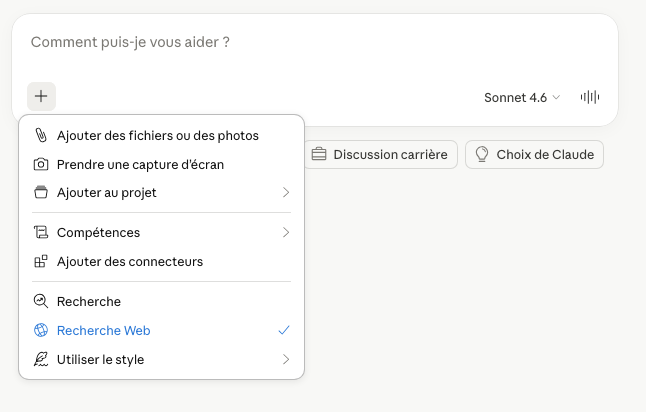Screen dimensions: 646x412
Task: Click the connectors grid icon
Action: point(41,261)
